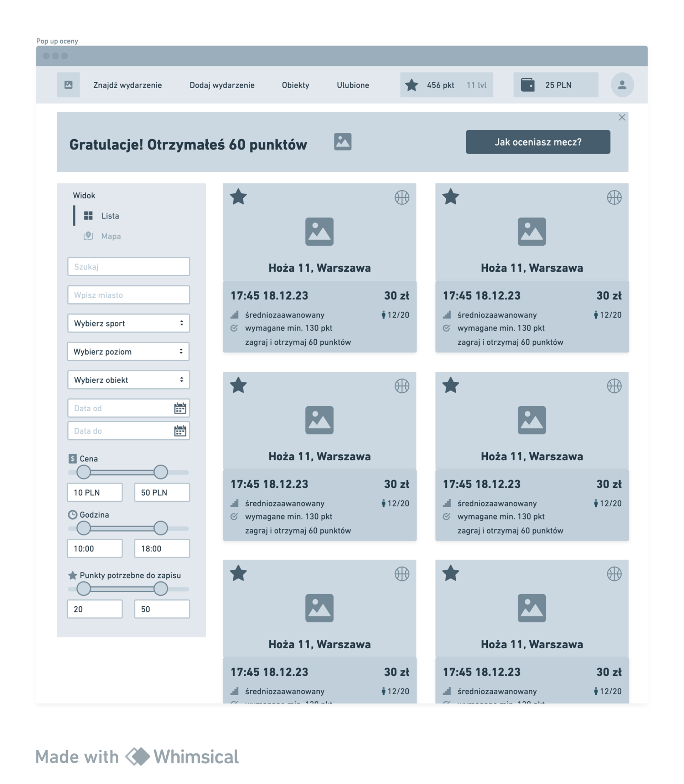Toggle favorite star on bottom-right event card
The image size is (684, 784).
click(x=450, y=573)
